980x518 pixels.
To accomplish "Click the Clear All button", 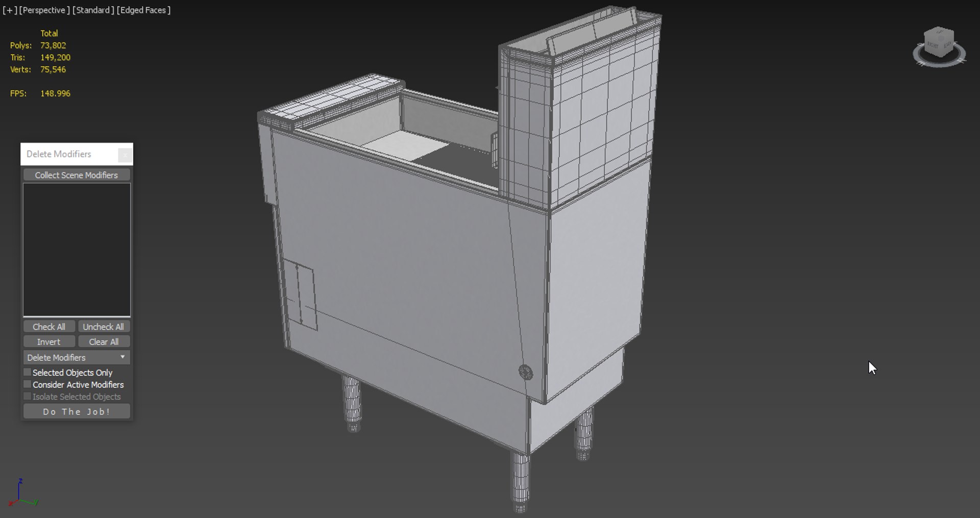I will pos(104,342).
